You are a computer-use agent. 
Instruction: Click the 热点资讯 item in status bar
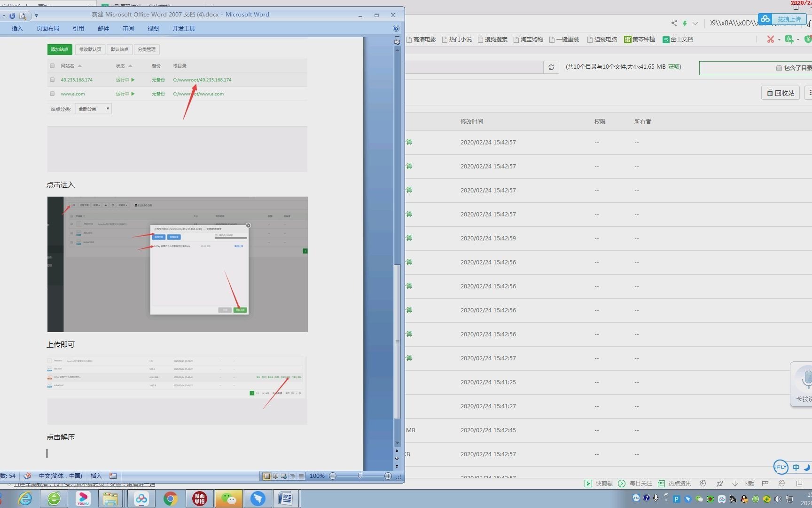[x=675, y=483]
